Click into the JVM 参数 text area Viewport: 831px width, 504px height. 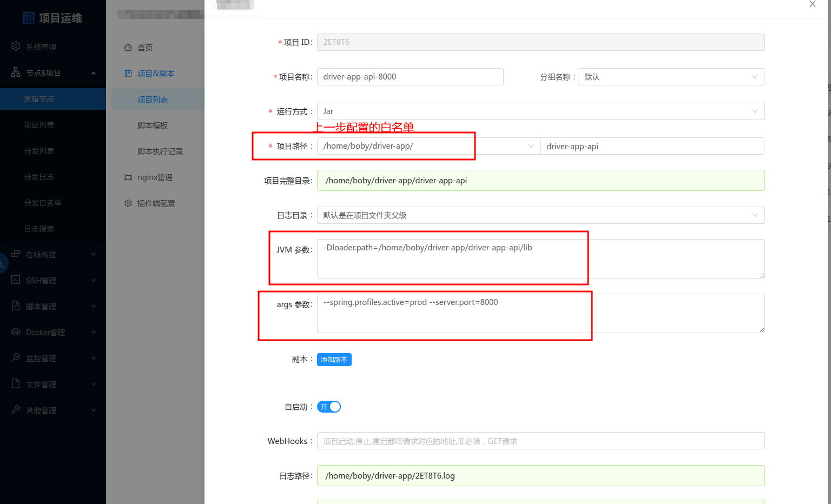coord(540,258)
